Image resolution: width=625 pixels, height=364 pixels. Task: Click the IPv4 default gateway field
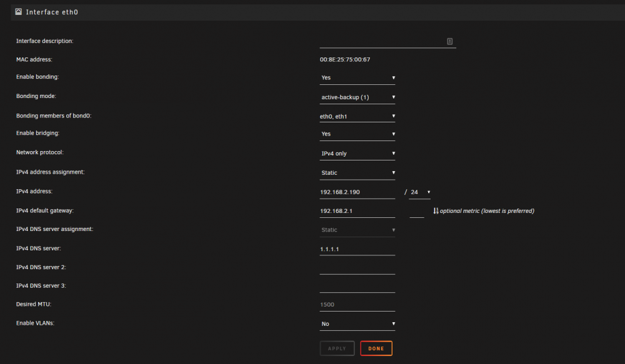(357, 211)
